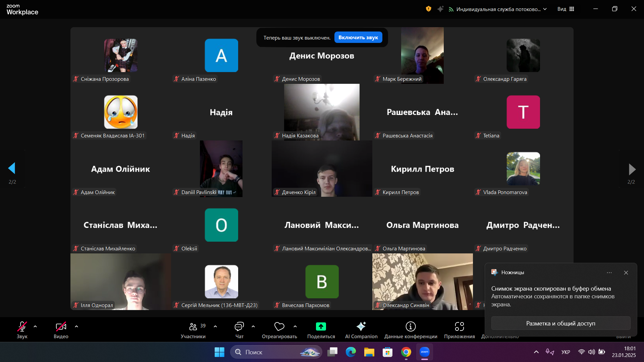Open the React heart icon

coord(279,326)
